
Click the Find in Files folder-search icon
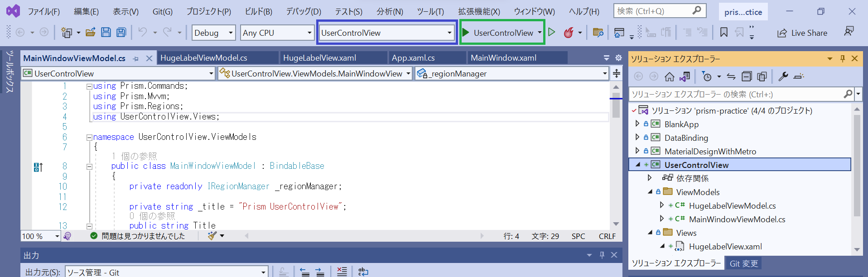pyautogui.click(x=598, y=32)
